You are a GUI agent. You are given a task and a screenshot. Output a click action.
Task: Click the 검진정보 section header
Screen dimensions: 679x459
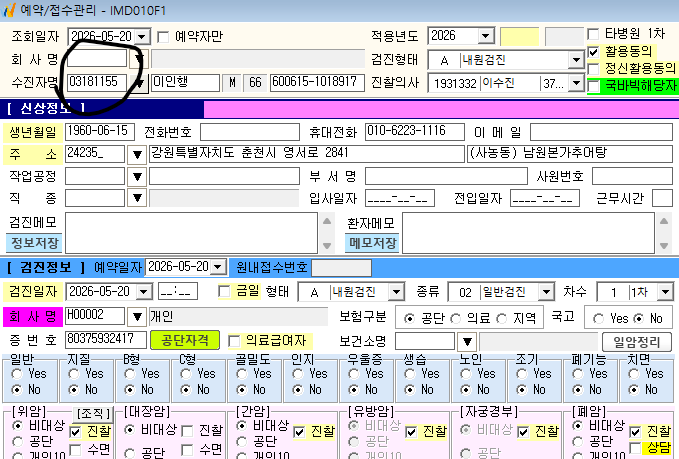46,267
